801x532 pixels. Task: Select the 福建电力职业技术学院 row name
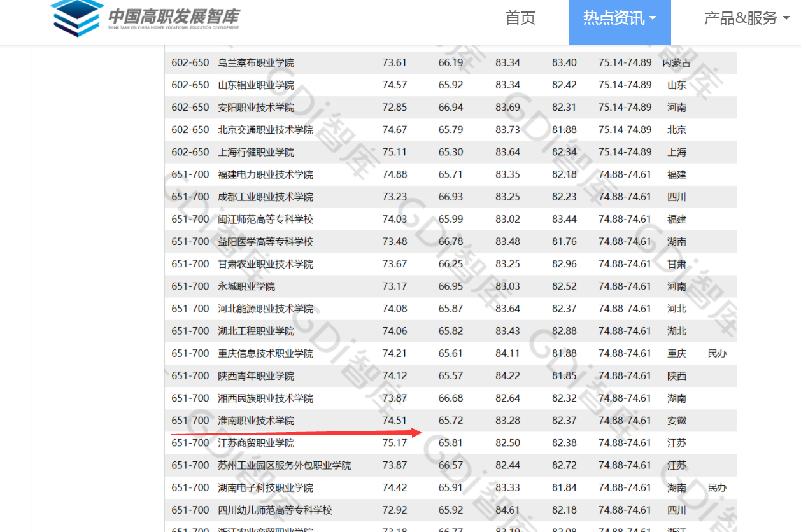[266, 174]
